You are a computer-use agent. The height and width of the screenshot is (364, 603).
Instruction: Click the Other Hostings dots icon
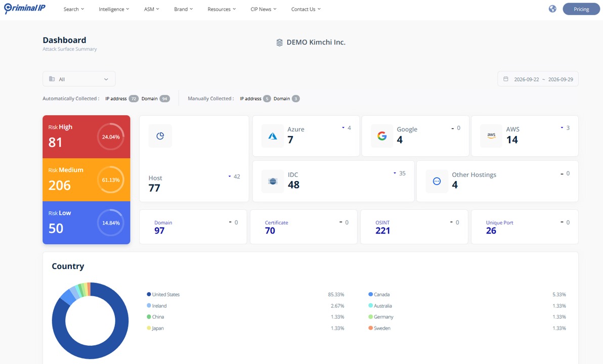click(437, 181)
